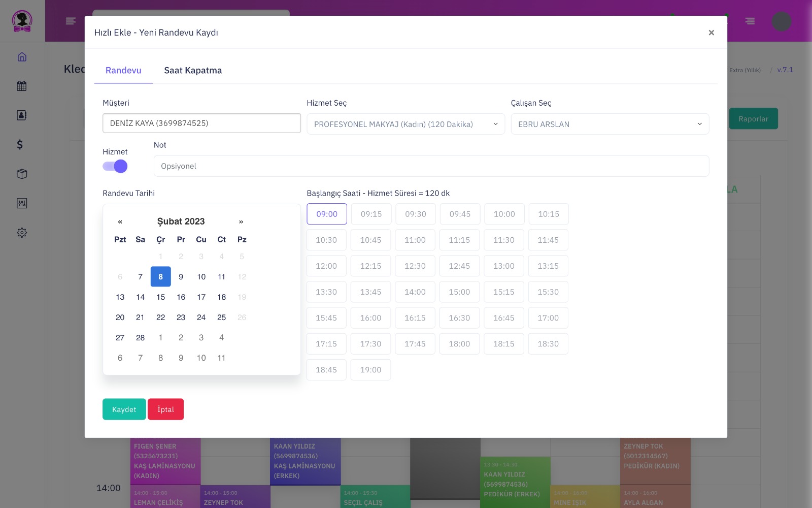The width and height of the screenshot is (812, 508).
Task: Switch to the Saat Kapatma tab
Action: [x=193, y=71]
